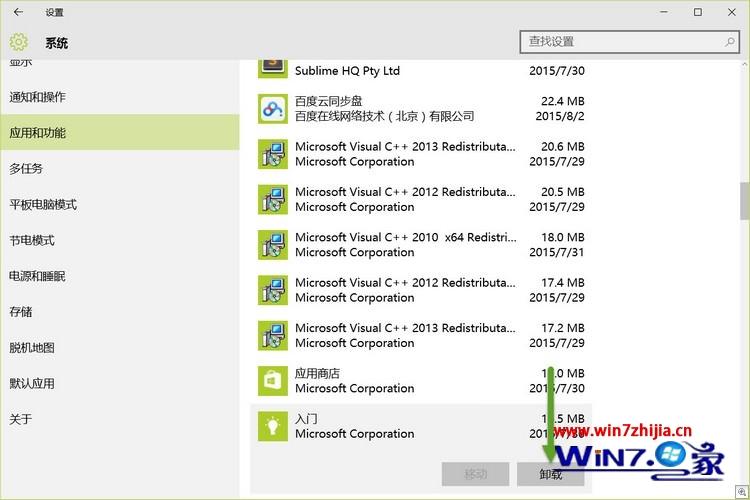The width and height of the screenshot is (750, 500).
Task: Open 电源和睡眠 settings section
Action: point(120,276)
